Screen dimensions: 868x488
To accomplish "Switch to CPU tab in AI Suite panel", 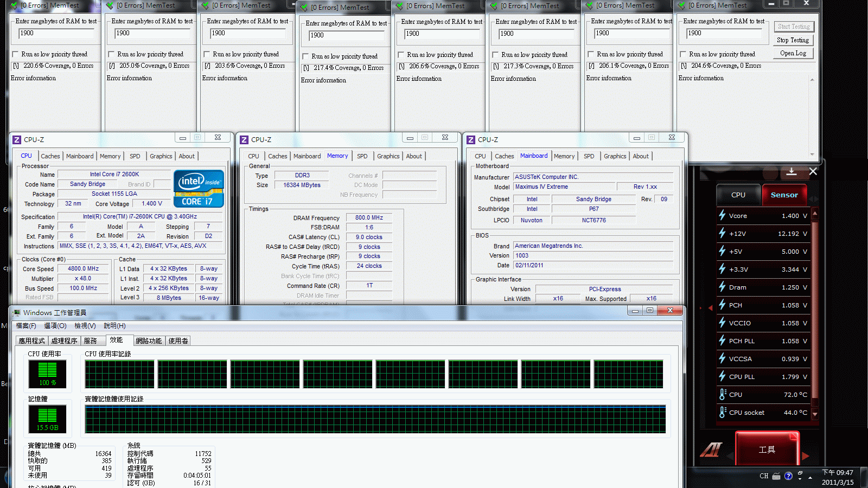I will 738,195.
